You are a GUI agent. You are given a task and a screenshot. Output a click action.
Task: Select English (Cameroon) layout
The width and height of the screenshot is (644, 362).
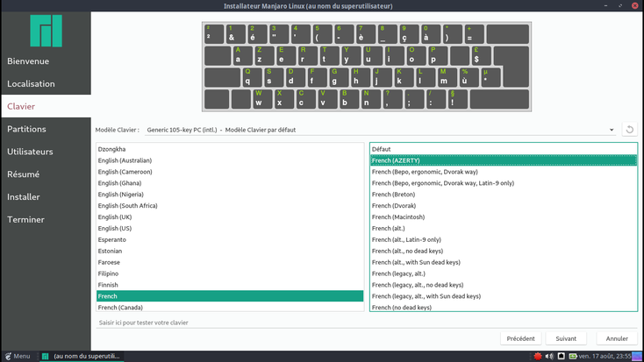click(x=230, y=172)
